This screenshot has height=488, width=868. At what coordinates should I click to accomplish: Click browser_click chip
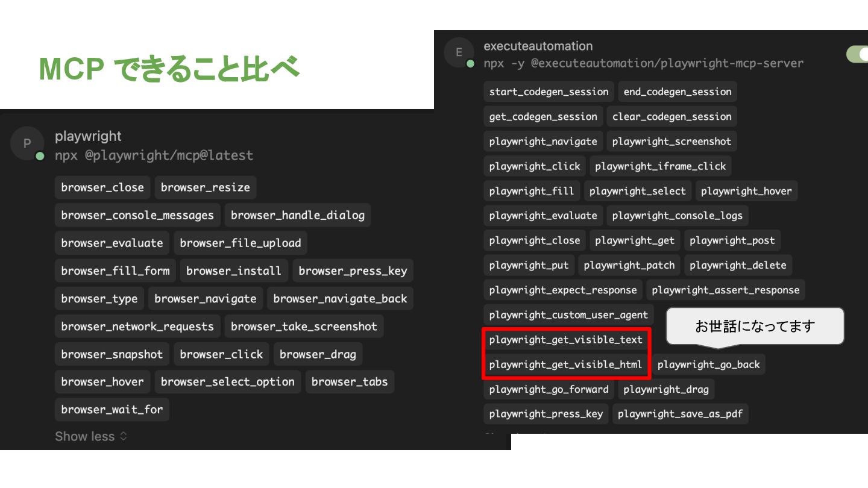coord(221,354)
